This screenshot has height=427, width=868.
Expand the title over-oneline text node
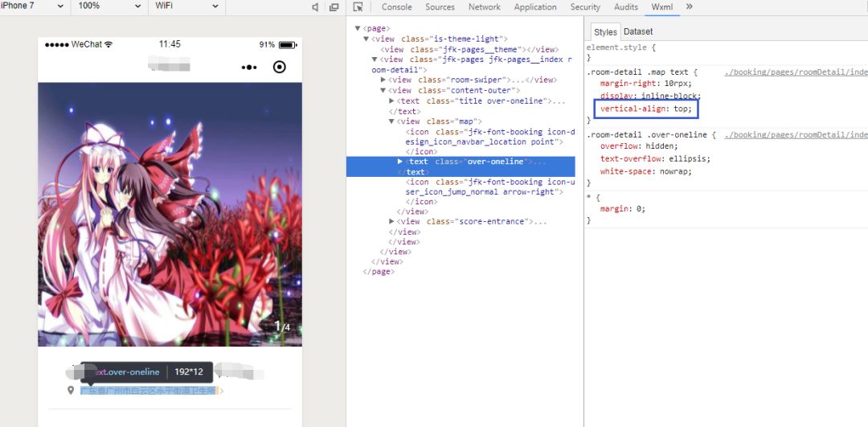click(x=391, y=101)
